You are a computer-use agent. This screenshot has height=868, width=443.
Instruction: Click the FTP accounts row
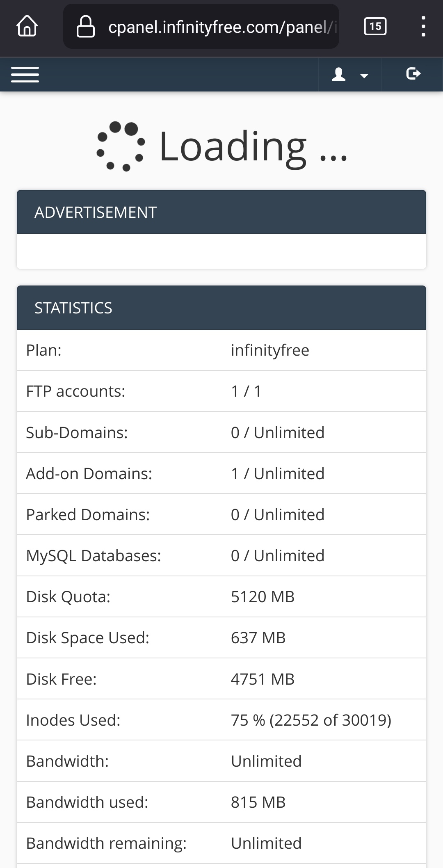pyautogui.click(x=221, y=391)
